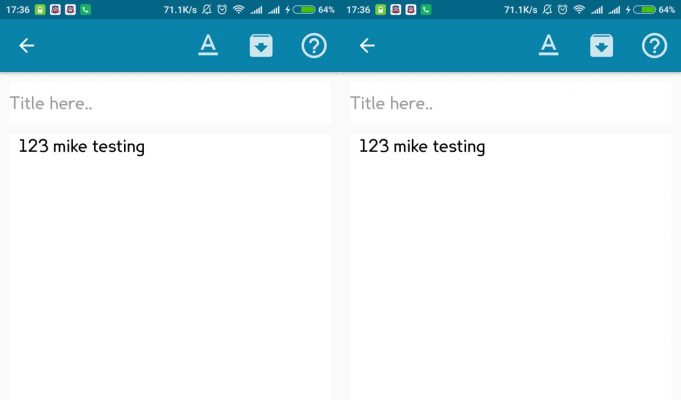The width and height of the screenshot is (681, 400).
Task: Tap the alarm clock icon in left status bar
Action: point(222,10)
